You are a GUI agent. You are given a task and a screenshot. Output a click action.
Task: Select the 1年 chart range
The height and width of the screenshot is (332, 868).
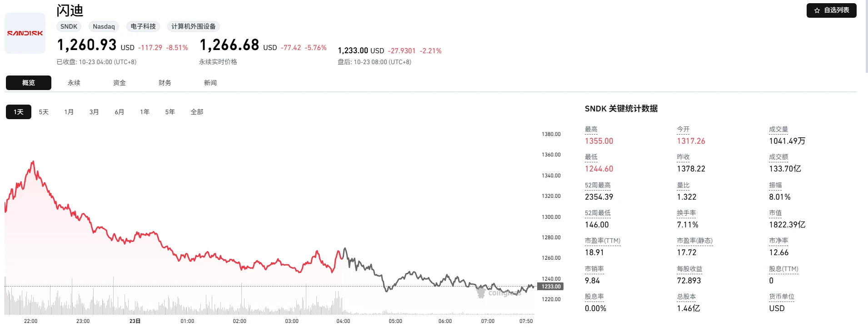coord(145,112)
